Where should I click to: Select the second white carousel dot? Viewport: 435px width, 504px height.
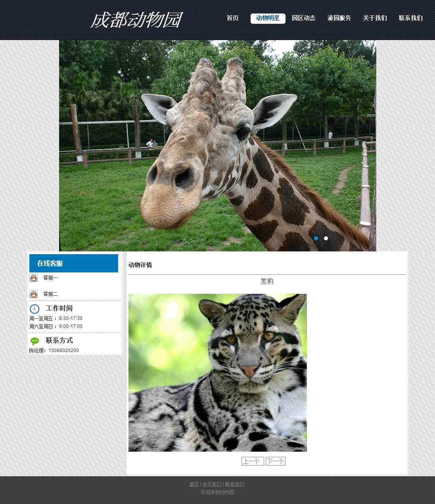[x=326, y=238]
